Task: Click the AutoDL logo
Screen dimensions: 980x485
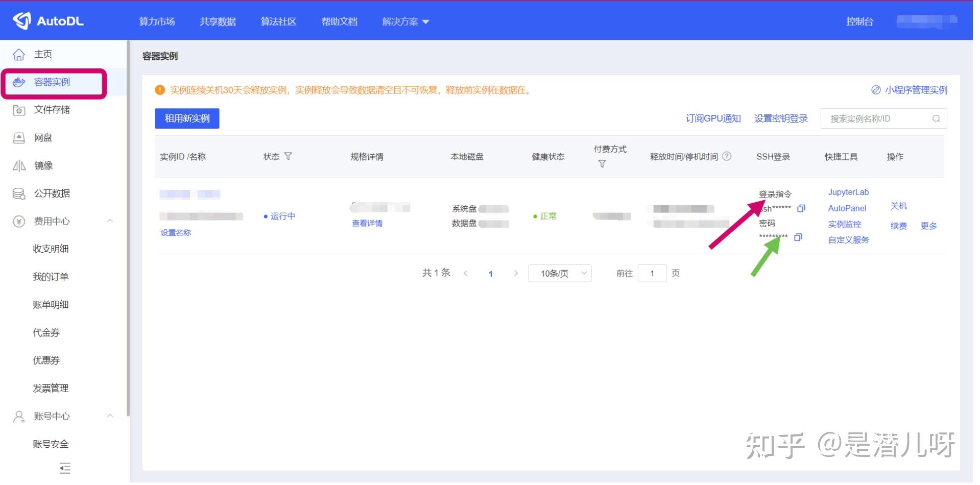Action: click(49, 20)
